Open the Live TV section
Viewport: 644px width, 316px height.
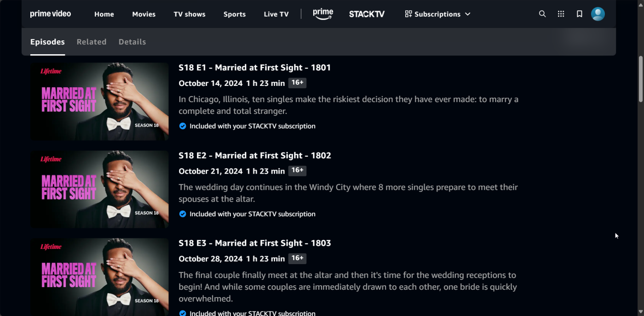tap(276, 14)
